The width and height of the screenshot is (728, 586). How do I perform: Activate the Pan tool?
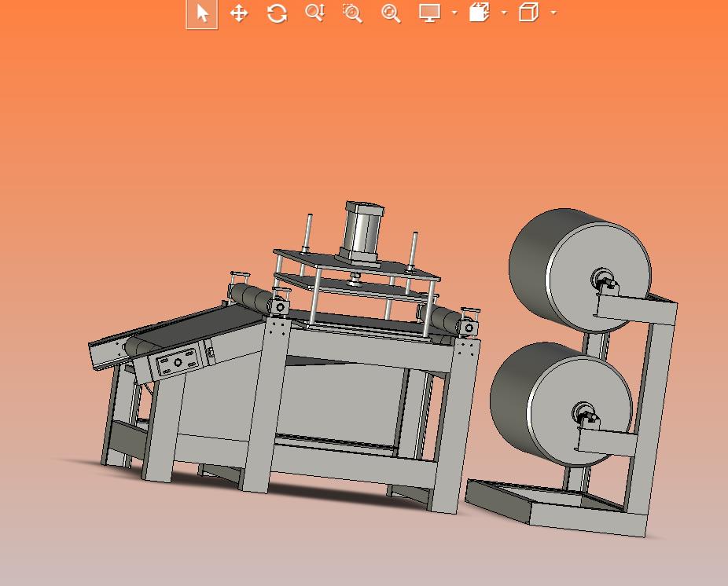239,13
